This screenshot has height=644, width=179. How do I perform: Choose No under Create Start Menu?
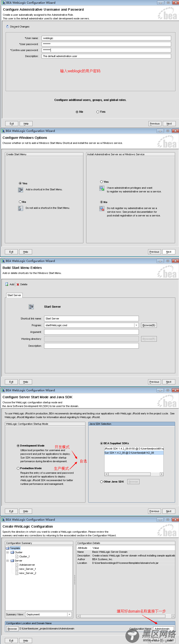pos(20,202)
